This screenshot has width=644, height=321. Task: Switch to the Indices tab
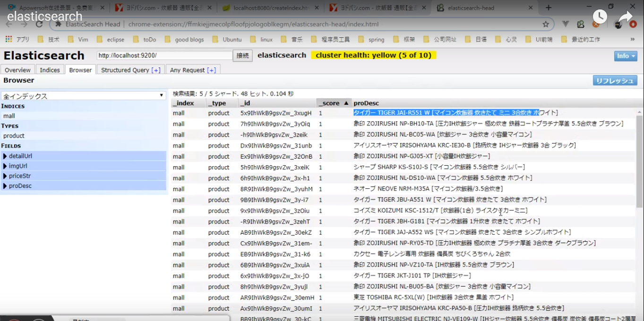pyautogui.click(x=50, y=70)
